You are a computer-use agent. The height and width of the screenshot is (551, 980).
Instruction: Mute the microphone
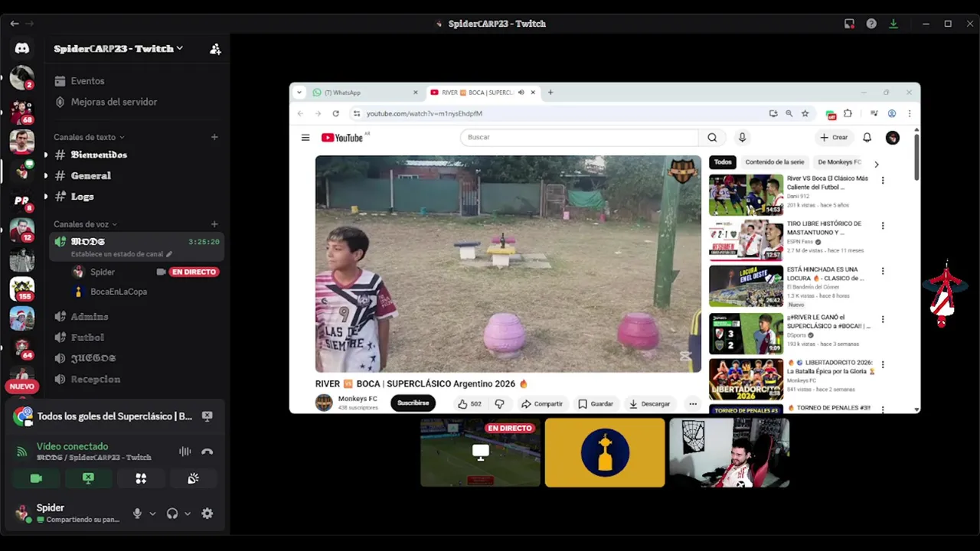coord(137,514)
